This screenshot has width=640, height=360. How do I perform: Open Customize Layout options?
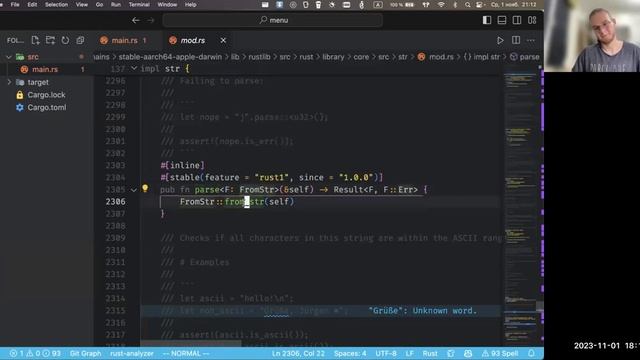pos(532,20)
